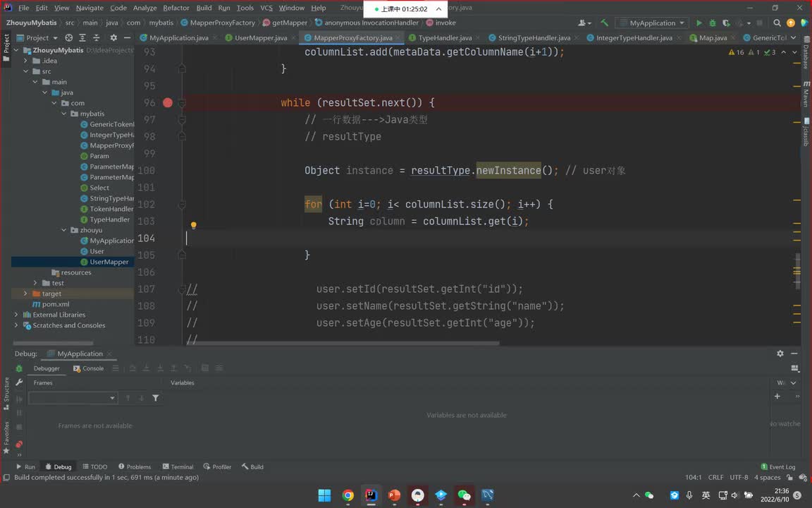
Task: Click the orange IDE update arrow icon
Action: tap(791, 23)
